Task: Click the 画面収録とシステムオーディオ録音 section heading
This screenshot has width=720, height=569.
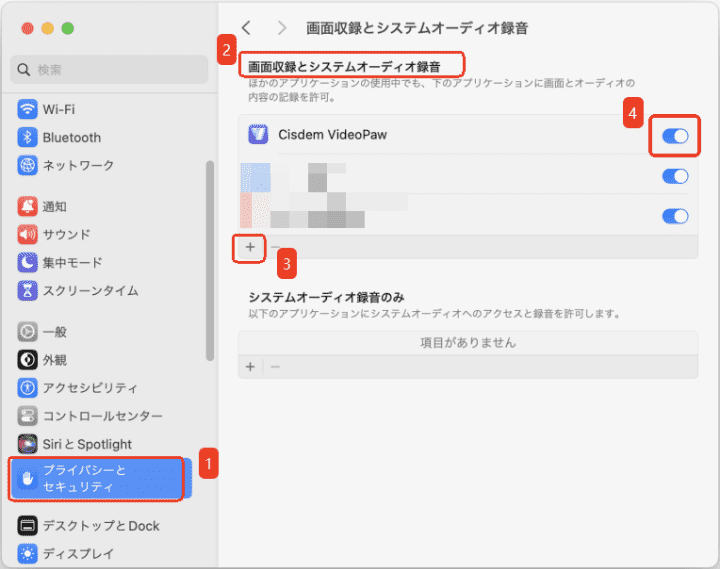Action: click(x=344, y=67)
